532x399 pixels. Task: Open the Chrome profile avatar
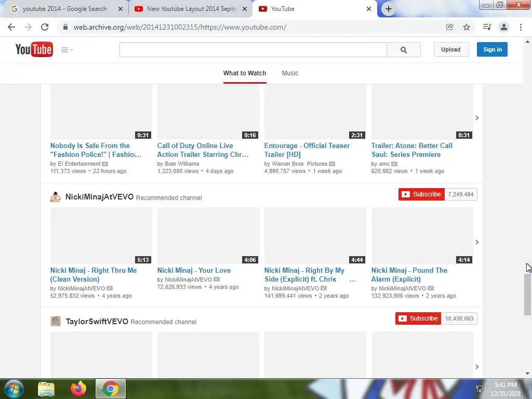click(x=504, y=27)
